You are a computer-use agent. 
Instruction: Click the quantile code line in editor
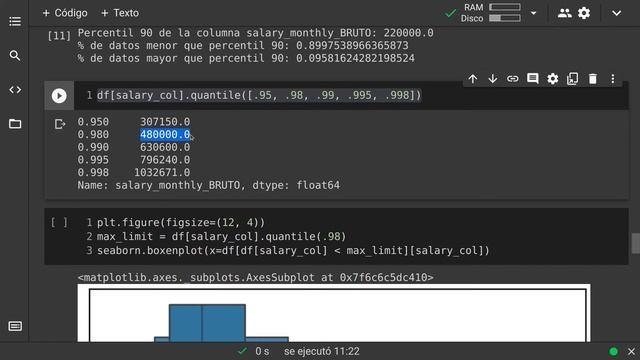(259, 96)
